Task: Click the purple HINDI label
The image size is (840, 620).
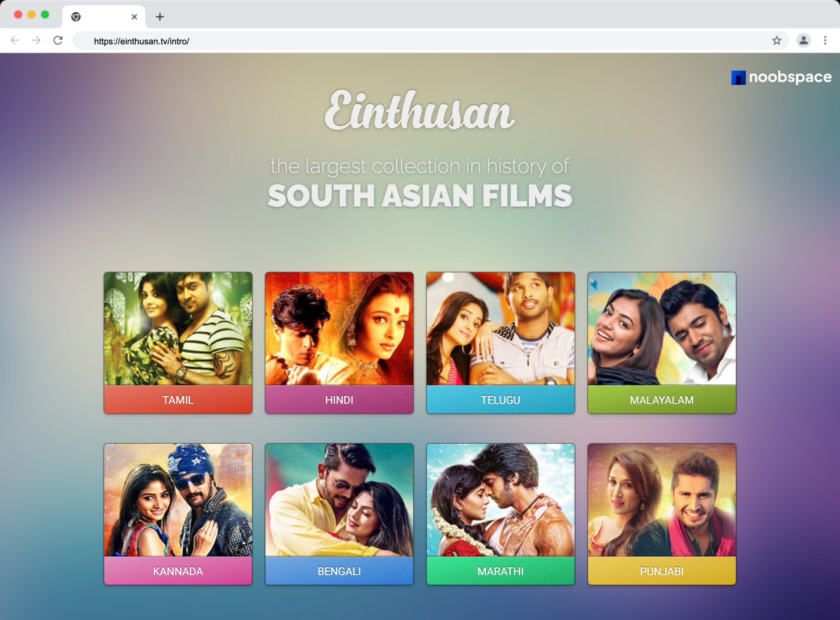Action: pos(339,399)
